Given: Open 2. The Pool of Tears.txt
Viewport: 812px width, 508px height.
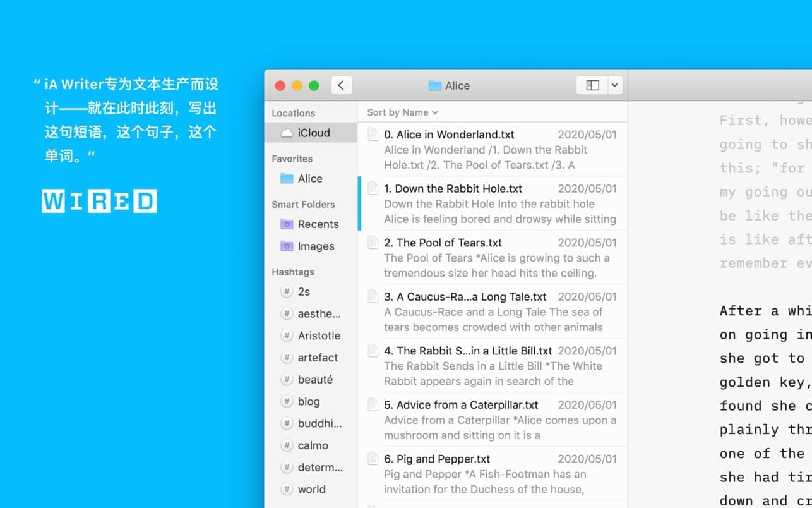Looking at the screenshot, I should pyautogui.click(x=493, y=257).
